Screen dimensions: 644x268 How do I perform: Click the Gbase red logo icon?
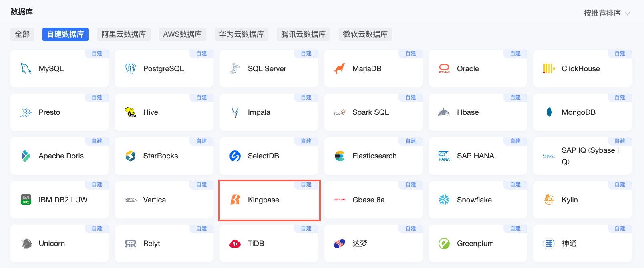click(340, 200)
